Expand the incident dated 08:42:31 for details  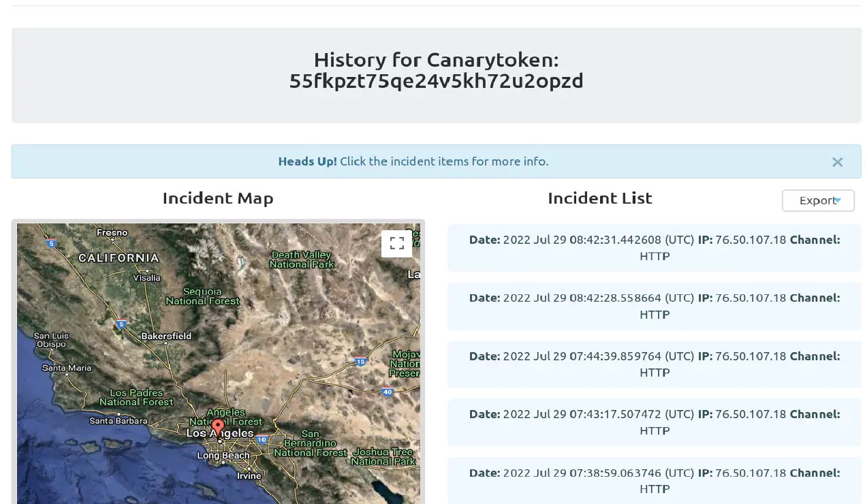click(654, 247)
